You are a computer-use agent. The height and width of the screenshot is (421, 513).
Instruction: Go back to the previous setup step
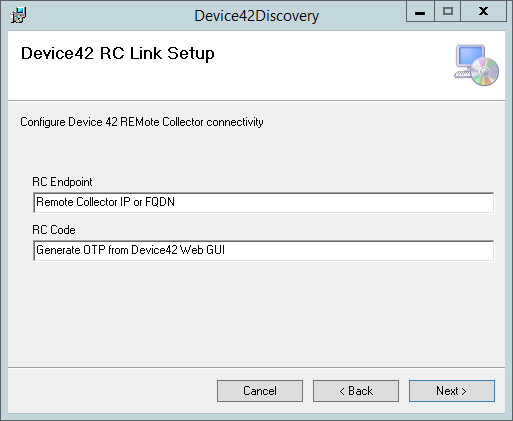(356, 391)
